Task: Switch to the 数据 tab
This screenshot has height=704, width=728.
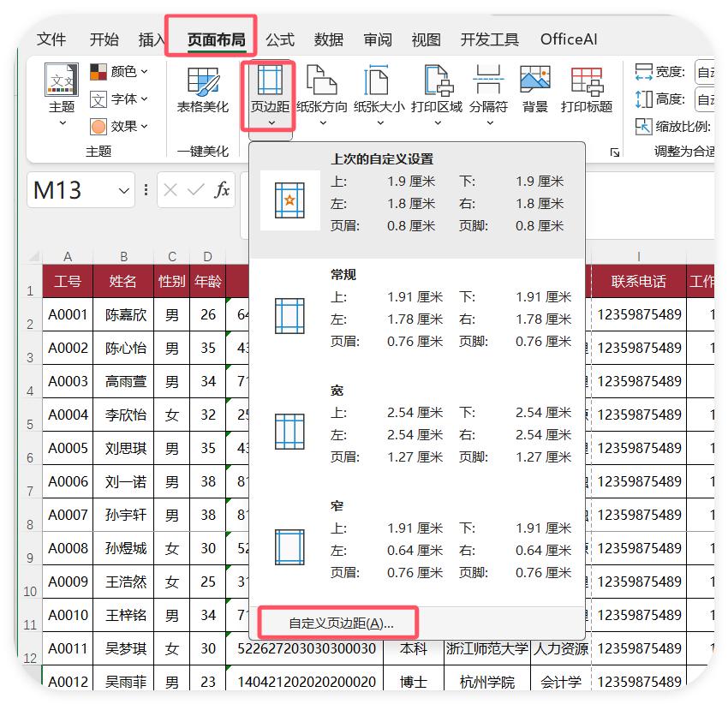Action: tap(329, 39)
